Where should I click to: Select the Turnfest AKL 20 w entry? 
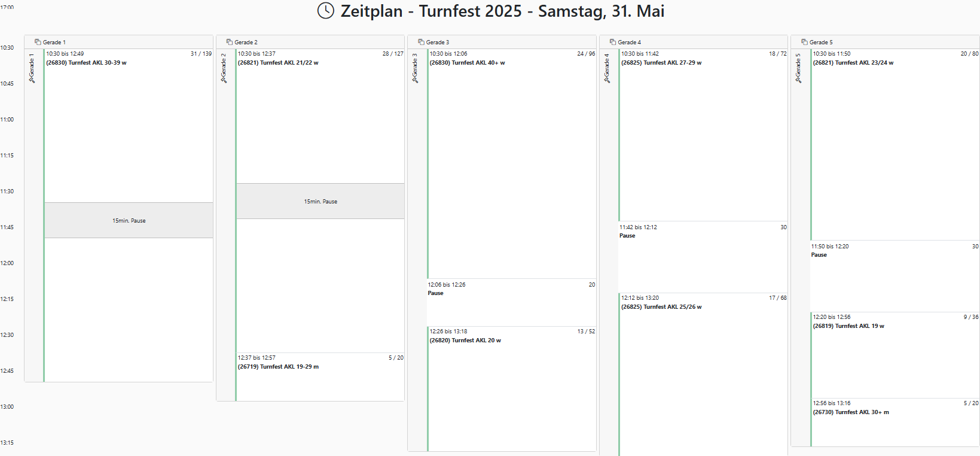511,388
